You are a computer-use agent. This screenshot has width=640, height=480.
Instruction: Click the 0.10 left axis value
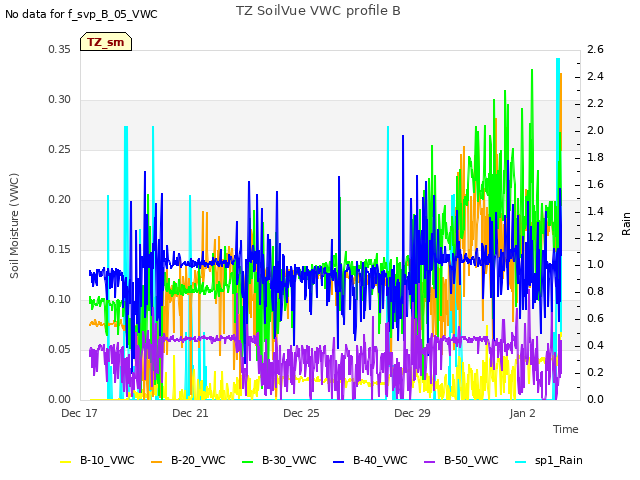click(59, 300)
